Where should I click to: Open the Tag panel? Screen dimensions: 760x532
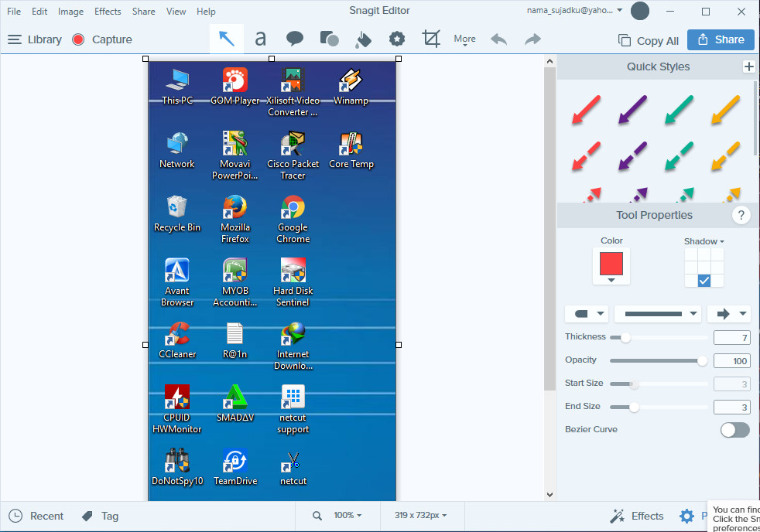[101, 516]
